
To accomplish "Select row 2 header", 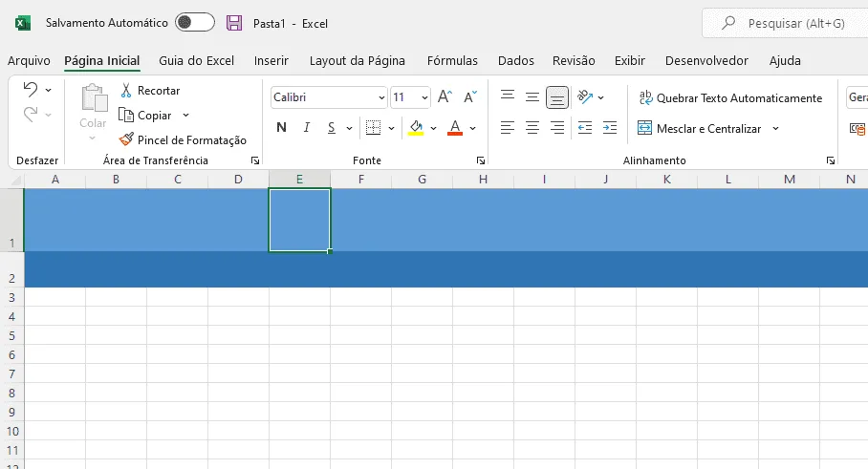I will [x=11, y=270].
